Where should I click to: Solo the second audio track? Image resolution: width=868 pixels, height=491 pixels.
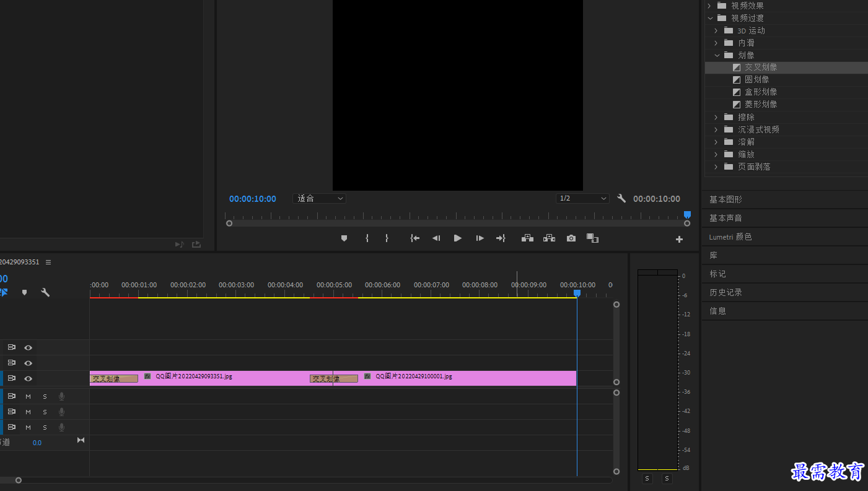[x=45, y=412]
